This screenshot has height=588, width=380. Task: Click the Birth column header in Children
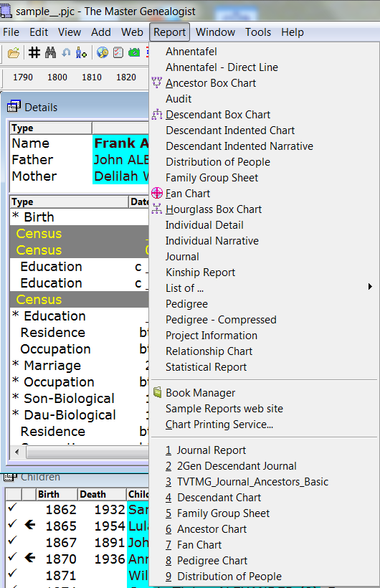[x=57, y=494]
